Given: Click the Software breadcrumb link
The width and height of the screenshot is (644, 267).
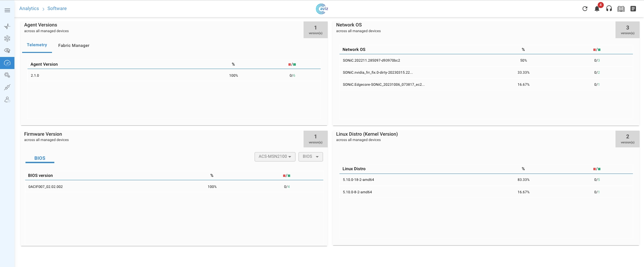Looking at the screenshot, I should (57, 8).
